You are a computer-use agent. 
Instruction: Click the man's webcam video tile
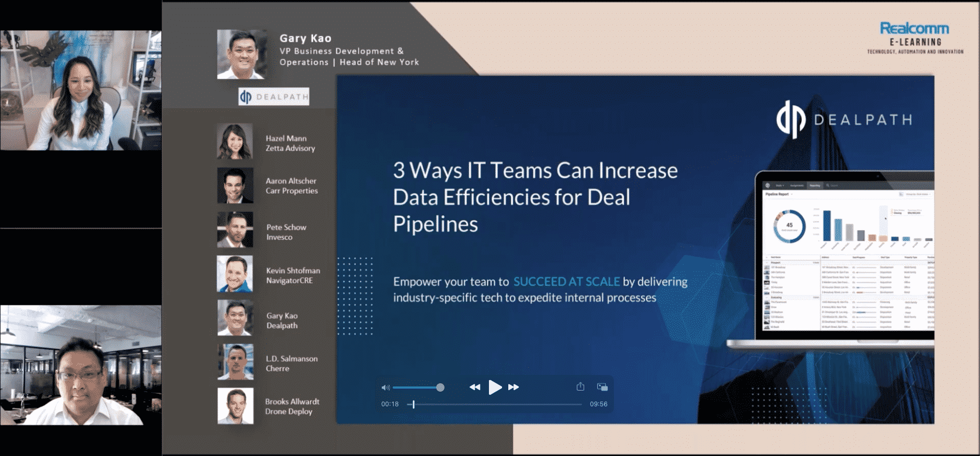[x=81, y=365]
